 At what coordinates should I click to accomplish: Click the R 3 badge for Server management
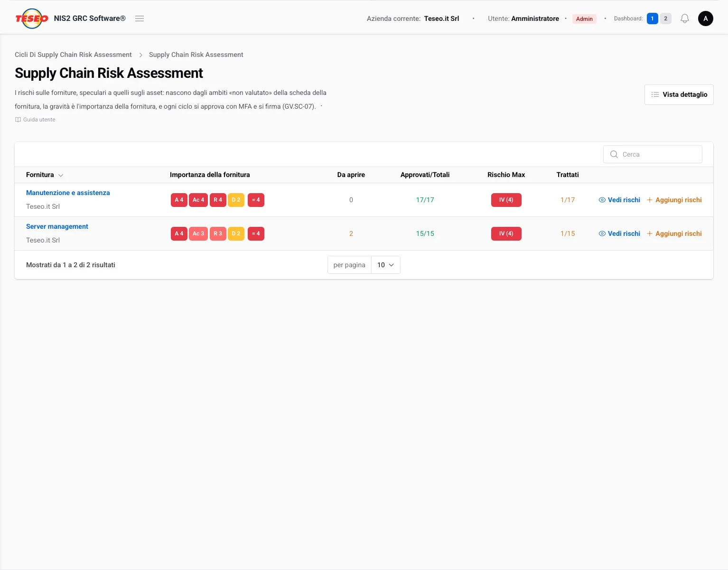point(218,234)
